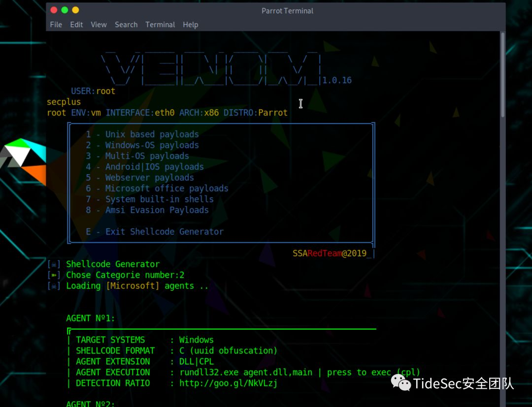Image resolution: width=532 pixels, height=407 pixels.
Task: Open the Edit menu
Action: coord(76,25)
